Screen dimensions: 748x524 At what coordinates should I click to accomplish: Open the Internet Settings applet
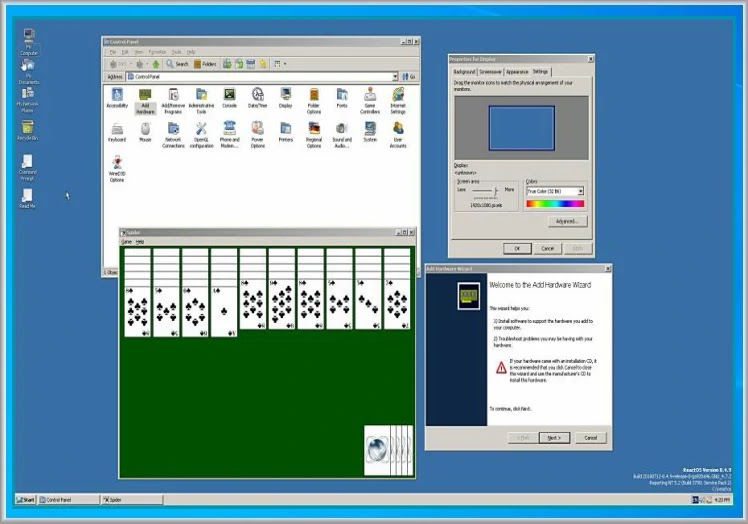398,101
